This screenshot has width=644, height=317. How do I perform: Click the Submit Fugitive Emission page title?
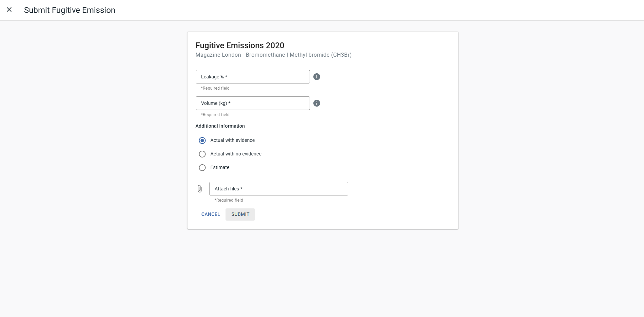pos(70,10)
